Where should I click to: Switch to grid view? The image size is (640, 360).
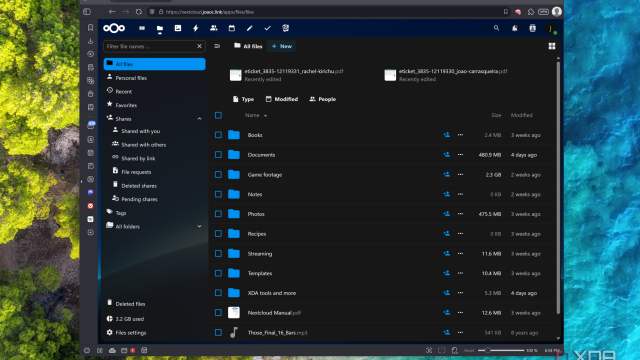[552, 46]
